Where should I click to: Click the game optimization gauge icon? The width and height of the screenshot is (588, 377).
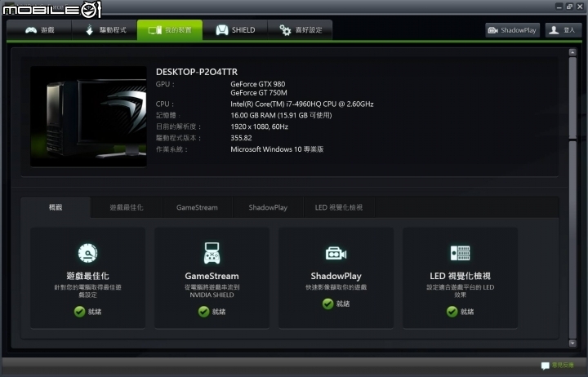pyautogui.click(x=87, y=253)
